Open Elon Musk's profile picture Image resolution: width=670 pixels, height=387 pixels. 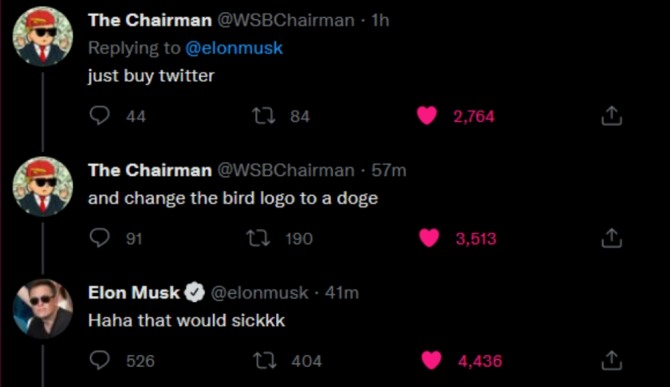[x=43, y=309]
